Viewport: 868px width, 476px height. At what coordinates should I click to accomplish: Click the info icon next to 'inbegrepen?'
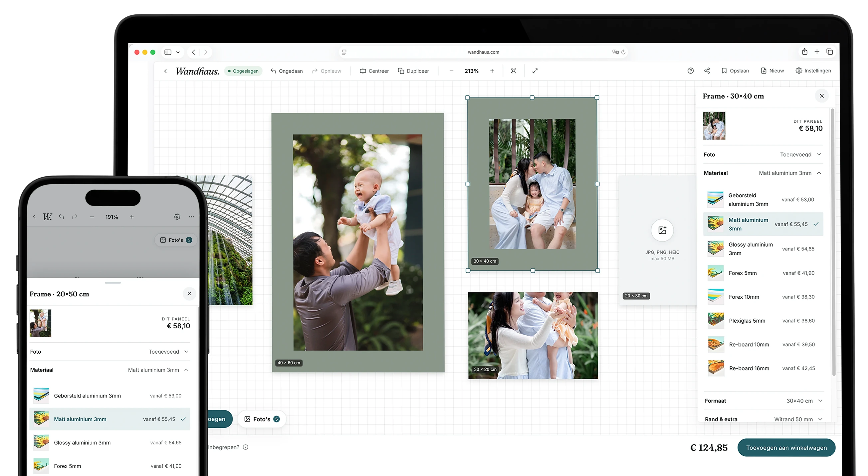(x=246, y=447)
